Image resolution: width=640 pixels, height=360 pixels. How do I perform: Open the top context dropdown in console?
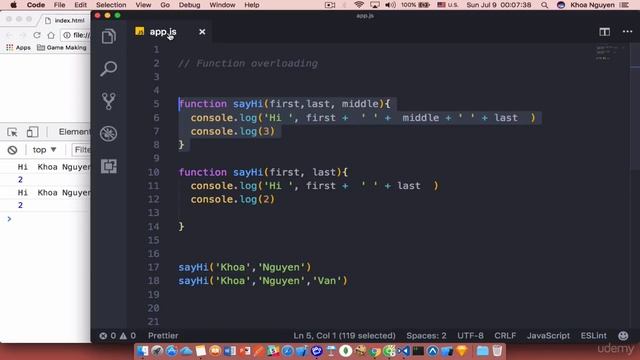click(x=44, y=150)
